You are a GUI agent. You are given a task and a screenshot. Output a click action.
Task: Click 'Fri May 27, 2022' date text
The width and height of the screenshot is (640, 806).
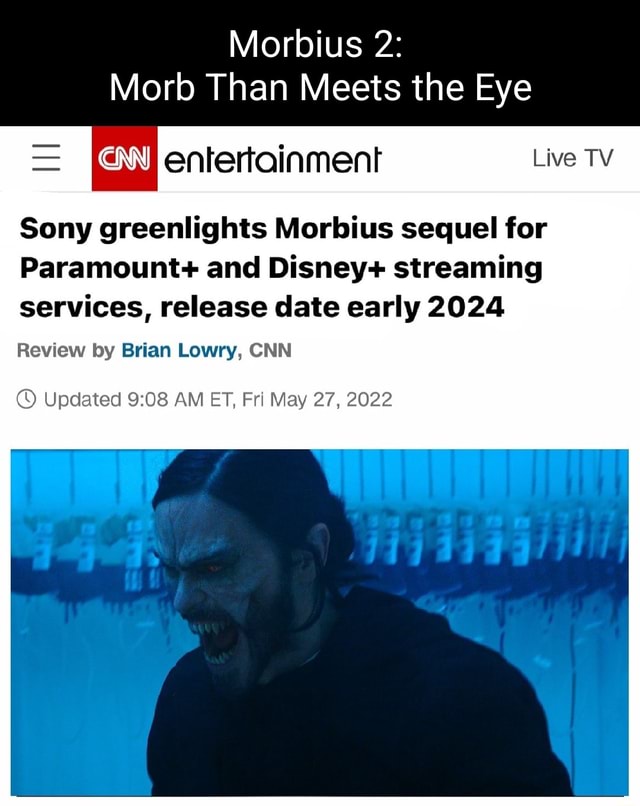(317, 399)
